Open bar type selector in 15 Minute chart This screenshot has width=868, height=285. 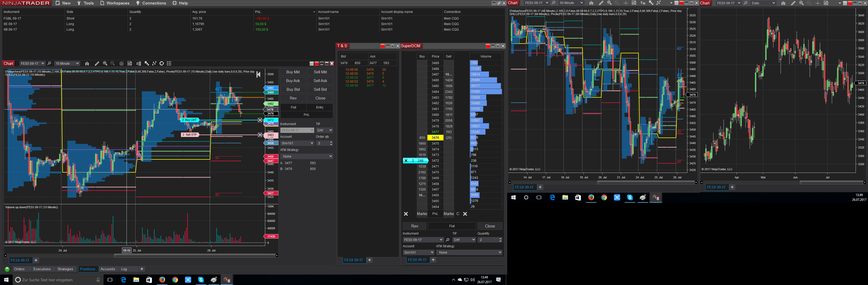pyautogui.click(x=87, y=64)
